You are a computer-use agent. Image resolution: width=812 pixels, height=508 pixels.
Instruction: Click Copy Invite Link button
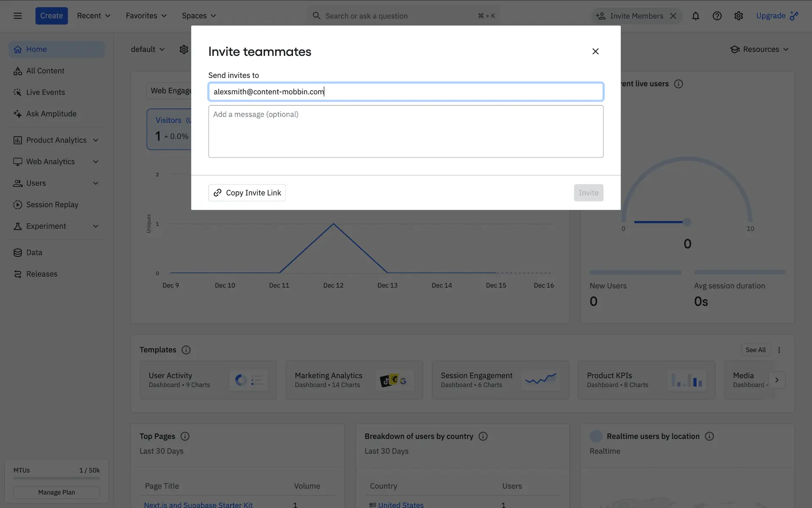(247, 193)
